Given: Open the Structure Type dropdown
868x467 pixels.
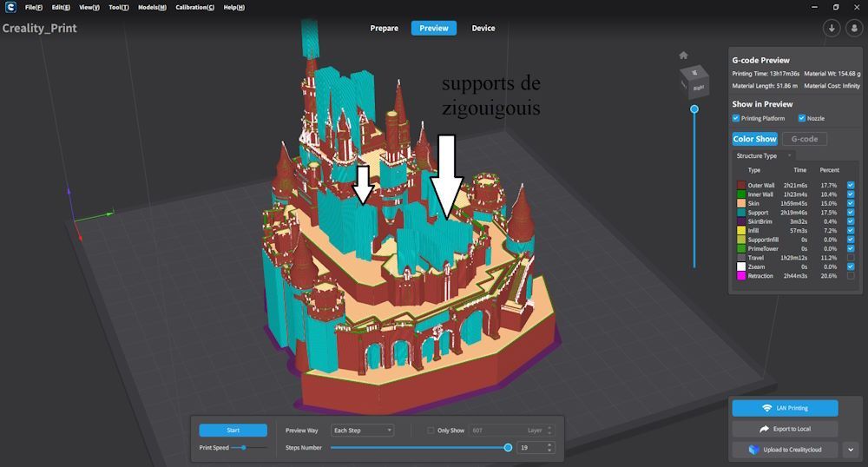Looking at the screenshot, I should point(764,156).
